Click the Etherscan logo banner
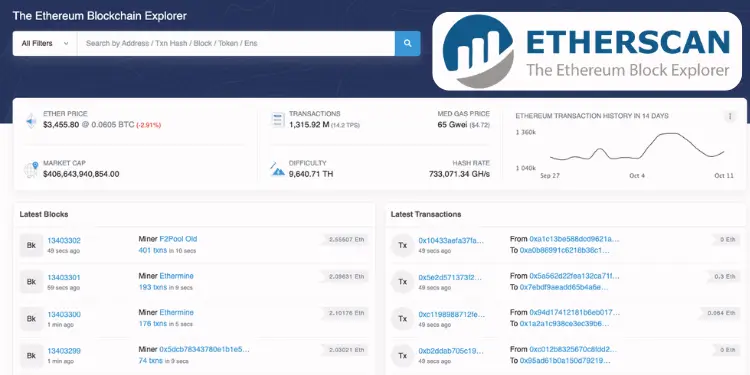Screen dimensions: 750x375 pos(587,51)
